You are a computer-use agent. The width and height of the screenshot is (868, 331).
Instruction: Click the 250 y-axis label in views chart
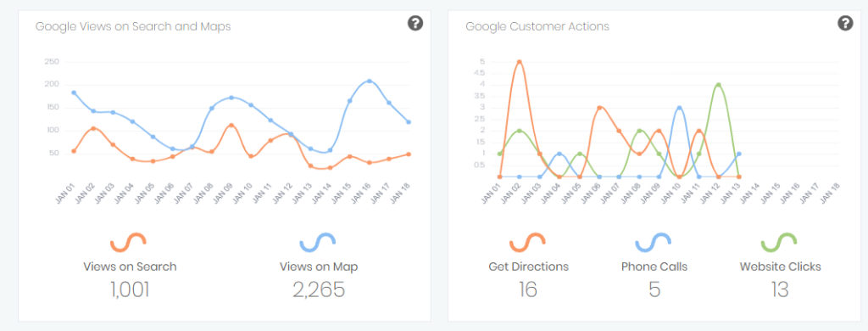(x=52, y=61)
